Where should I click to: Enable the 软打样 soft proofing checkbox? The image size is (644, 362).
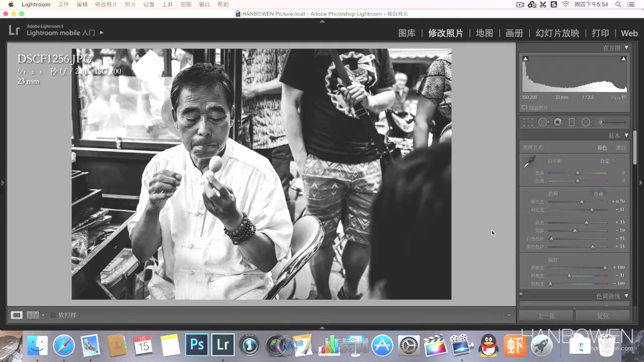pos(53,315)
